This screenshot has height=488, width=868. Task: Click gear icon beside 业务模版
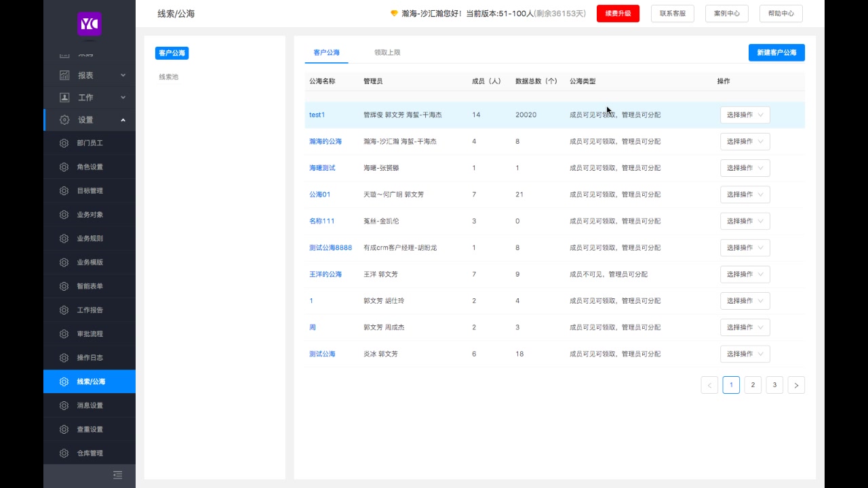point(64,262)
